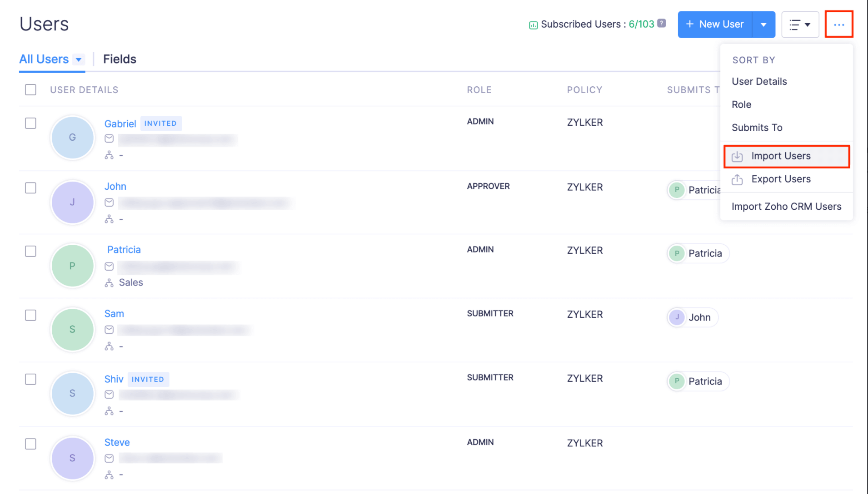Click the help icon beside Subscribed Users
The width and height of the screenshot is (868, 494).
click(662, 23)
